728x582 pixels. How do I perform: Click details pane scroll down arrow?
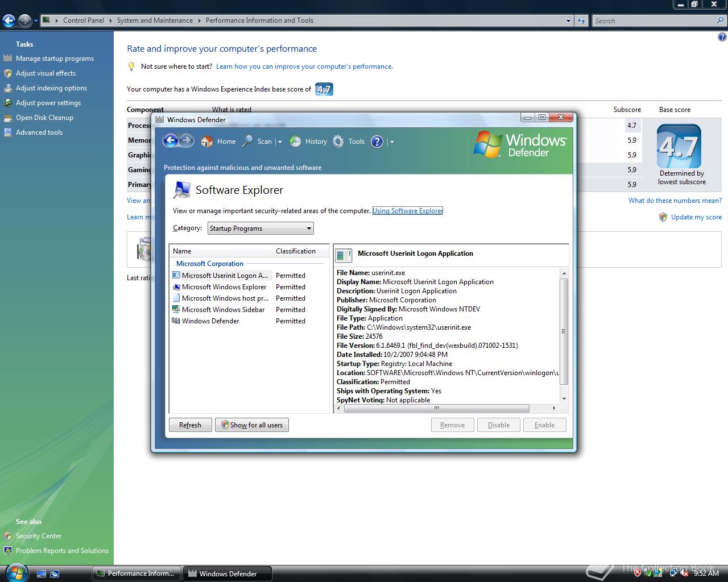(x=564, y=399)
